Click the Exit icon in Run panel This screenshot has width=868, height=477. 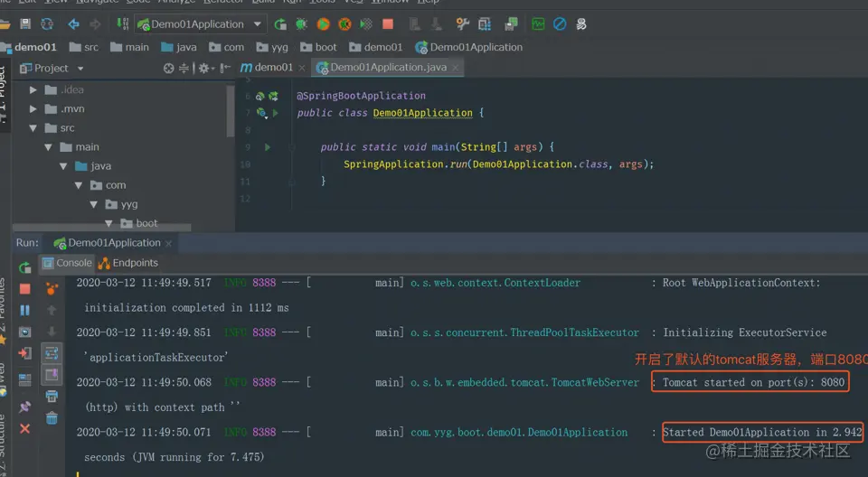25,353
